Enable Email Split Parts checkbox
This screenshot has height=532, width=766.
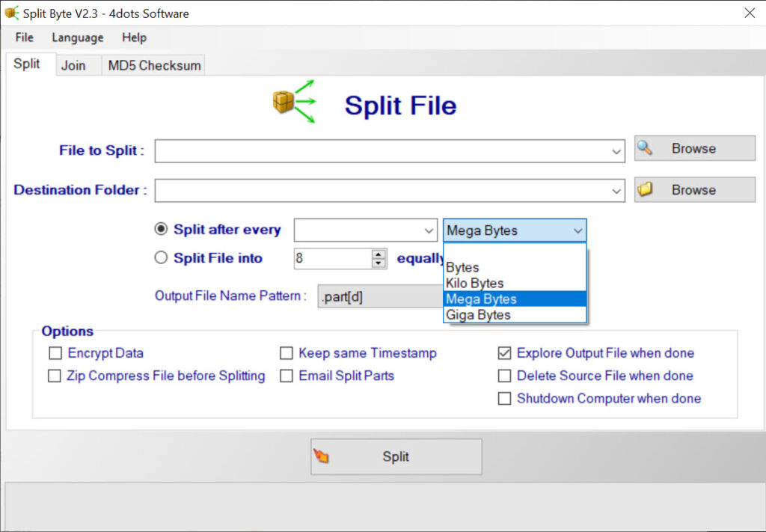pyautogui.click(x=287, y=376)
